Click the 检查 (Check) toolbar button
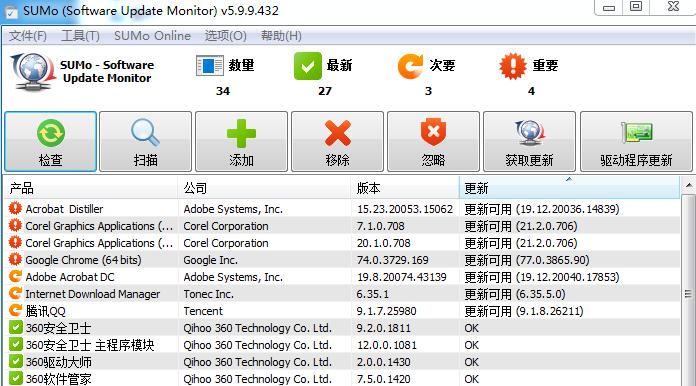Screen dimensions: 696x386 click(51, 142)
